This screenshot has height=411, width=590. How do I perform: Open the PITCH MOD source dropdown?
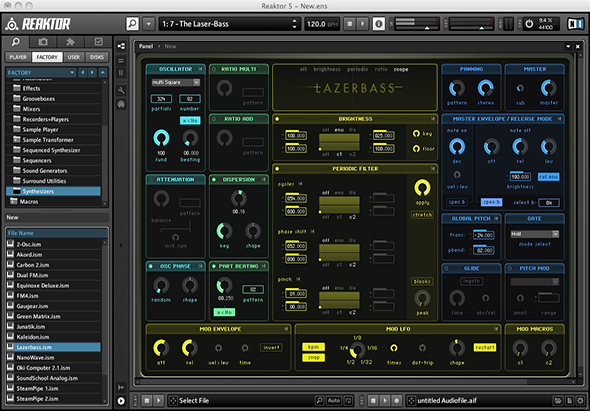tap(534, 282)
